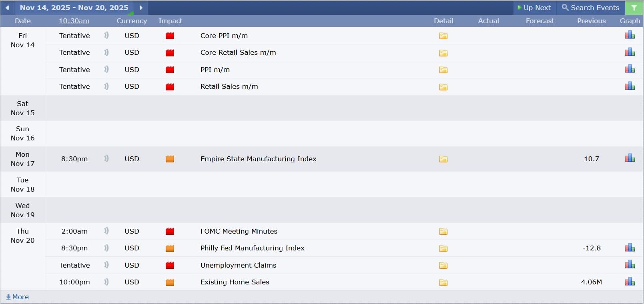Toggle the sound alert for Core PPI m/m

[106, 36]
